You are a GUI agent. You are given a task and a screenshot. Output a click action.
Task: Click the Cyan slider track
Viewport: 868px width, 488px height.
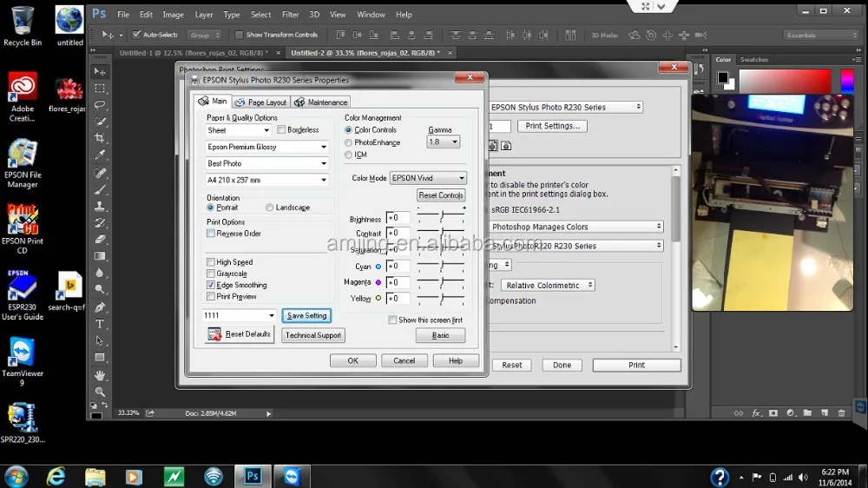[x=441, y=266]
